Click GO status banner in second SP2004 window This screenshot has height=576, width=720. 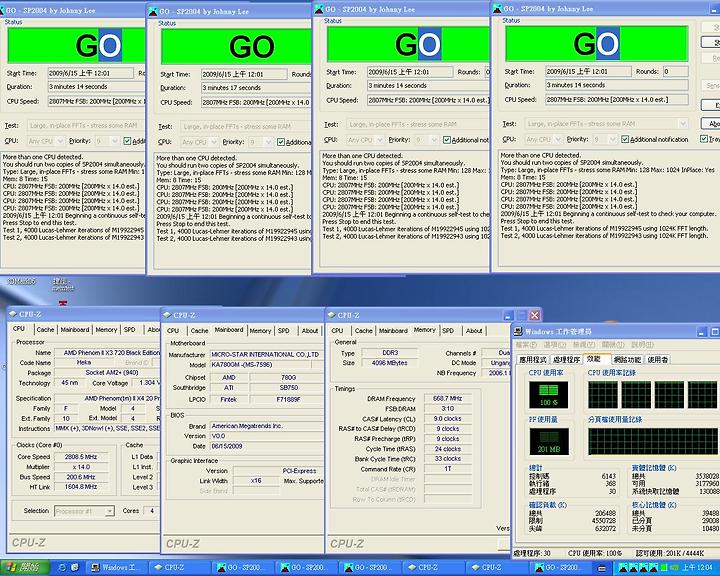coord(236,46)
